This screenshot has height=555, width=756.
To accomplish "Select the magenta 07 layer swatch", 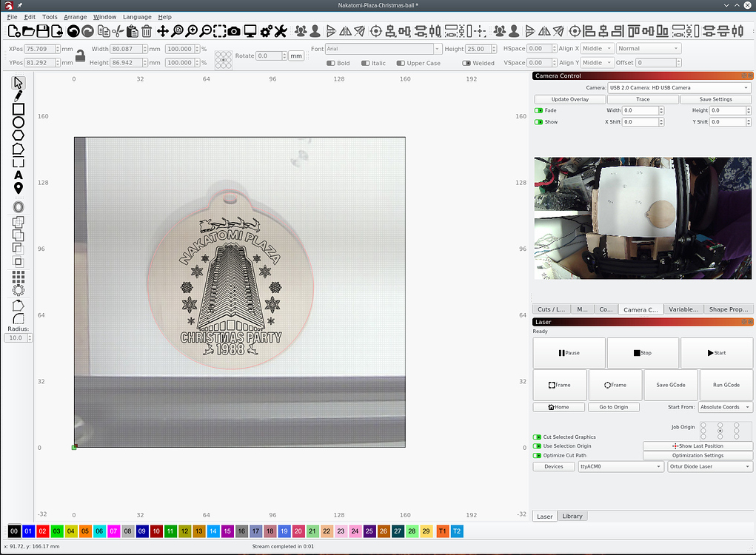I will pos(113,531).
